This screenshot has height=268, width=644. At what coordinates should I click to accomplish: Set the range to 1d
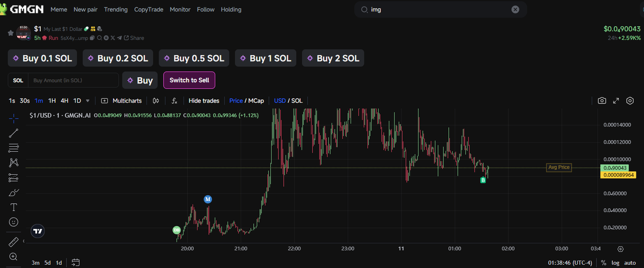tap(59, 263)
